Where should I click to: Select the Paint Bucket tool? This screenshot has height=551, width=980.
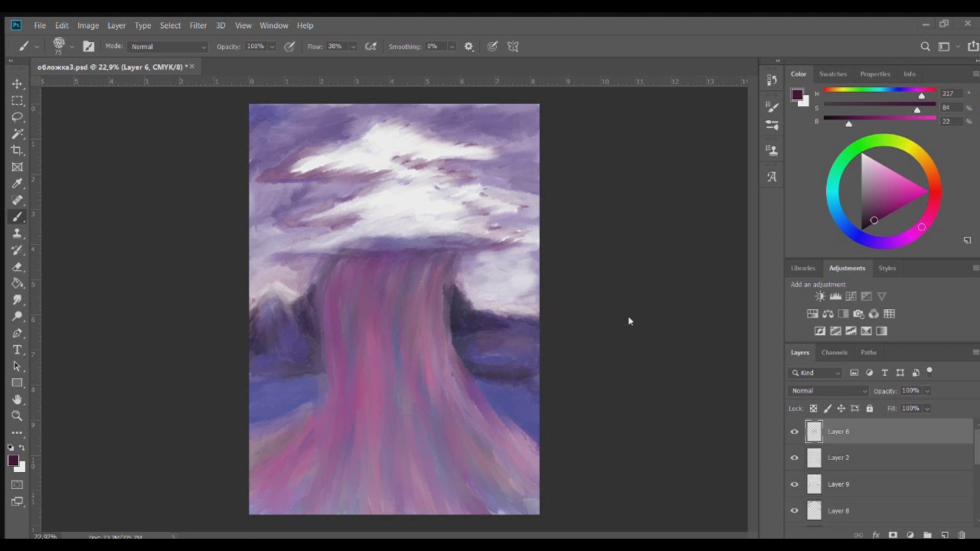(17, 283)
